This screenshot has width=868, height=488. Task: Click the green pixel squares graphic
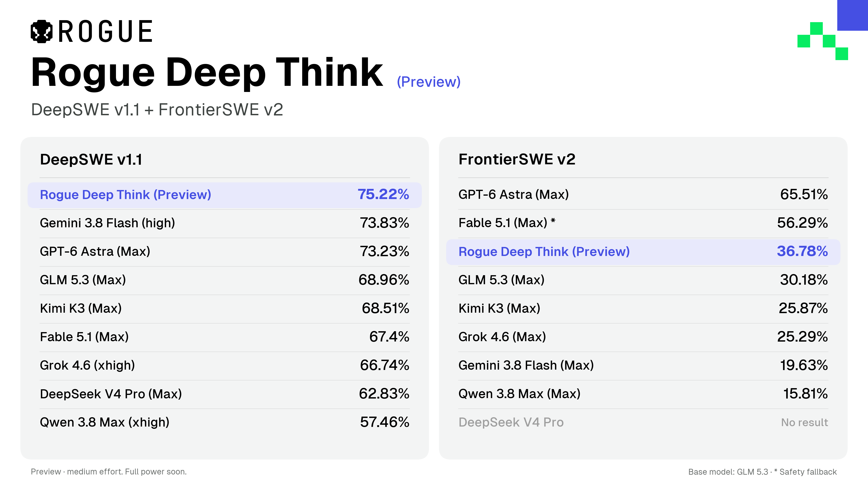823,41
